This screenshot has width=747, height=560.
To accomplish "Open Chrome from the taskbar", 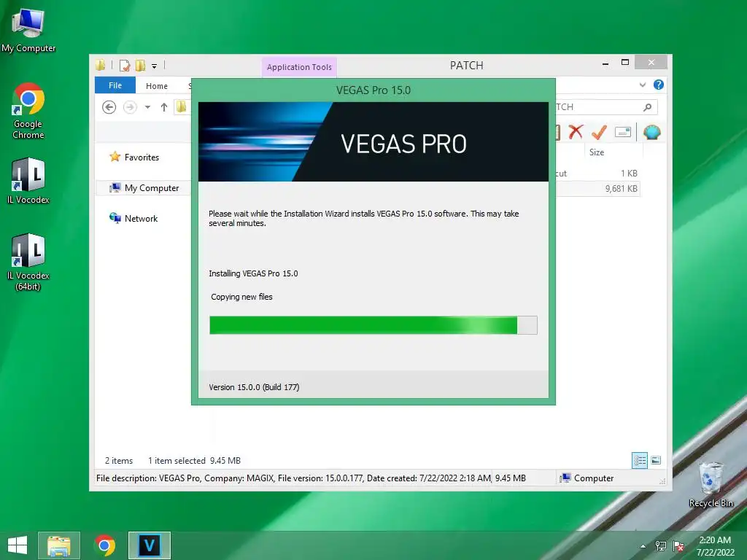I will point(105,545).
